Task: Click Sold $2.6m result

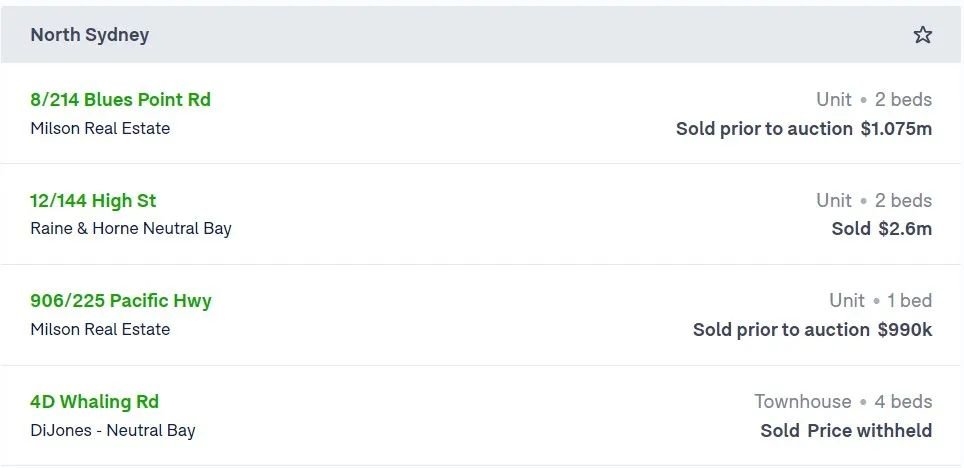Action: pyautogui.click(x=882, y=229)
